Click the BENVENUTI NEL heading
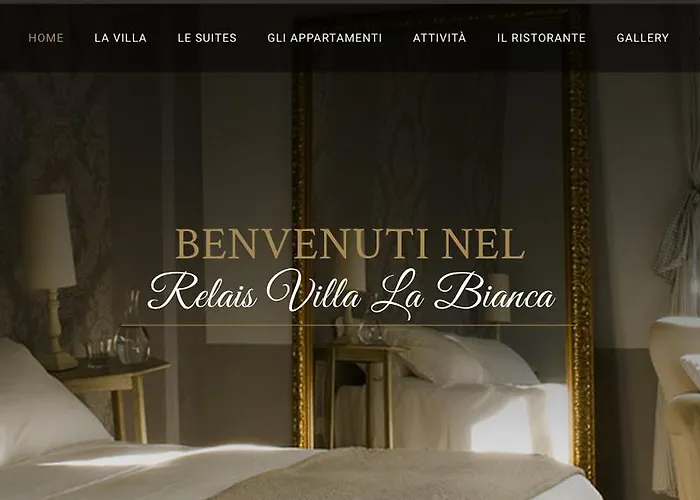The height and width of the screenshot is (500, 700). coord(350,244)
